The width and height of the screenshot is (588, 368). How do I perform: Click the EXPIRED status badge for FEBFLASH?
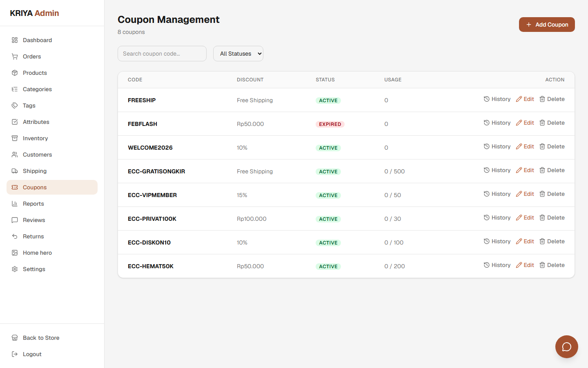(x=330, y=124)
